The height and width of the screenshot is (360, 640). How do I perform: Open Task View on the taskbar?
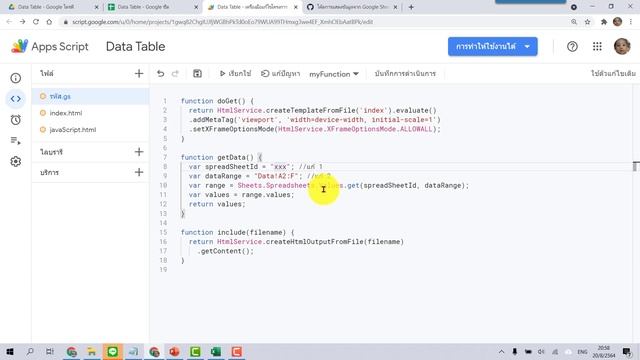(50, 351)
